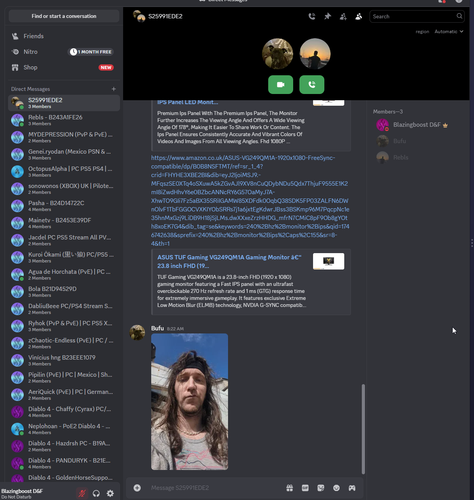Viewport: 474px width, 500px height.
Task: Open the Pasha - B24D14722C conversation
Action: 64,206
